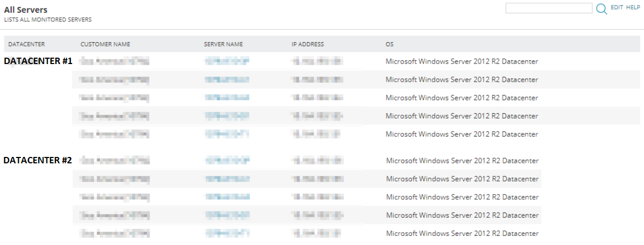Open the HELP link
Image resolution: width=644 pixels, height=245 pixels.
633,7
